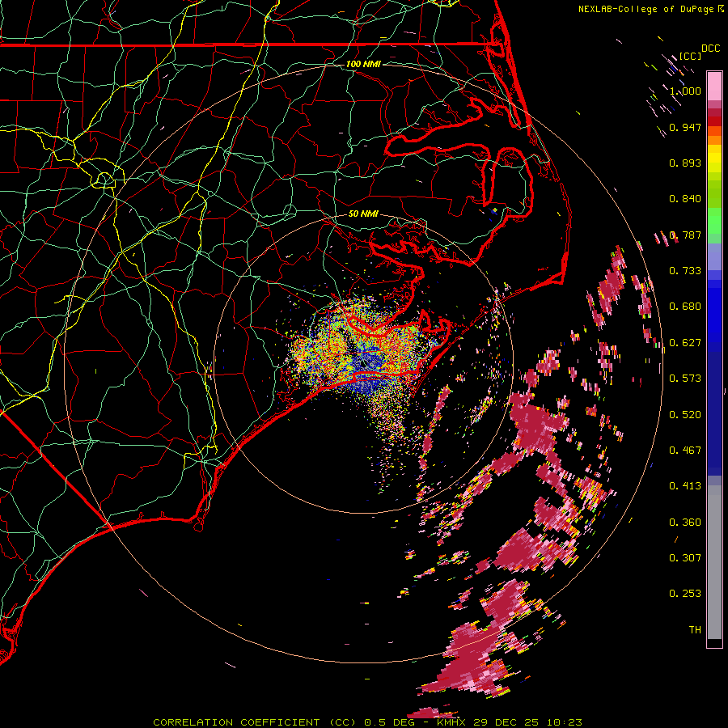Click the 100 NMI range ring label

coord(363,64)
